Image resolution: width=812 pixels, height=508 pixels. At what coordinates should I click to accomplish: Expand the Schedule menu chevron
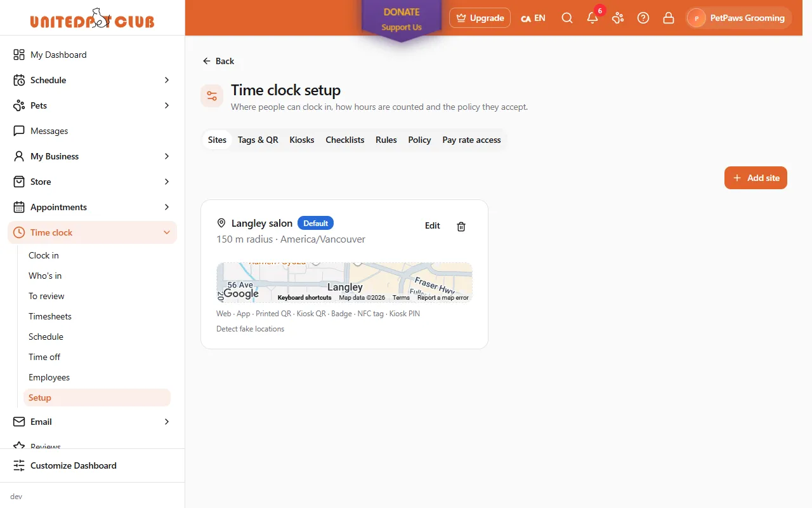167,80
